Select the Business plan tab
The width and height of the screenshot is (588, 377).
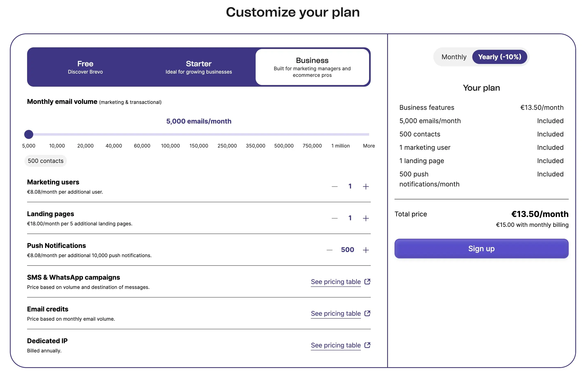[312, 67]
